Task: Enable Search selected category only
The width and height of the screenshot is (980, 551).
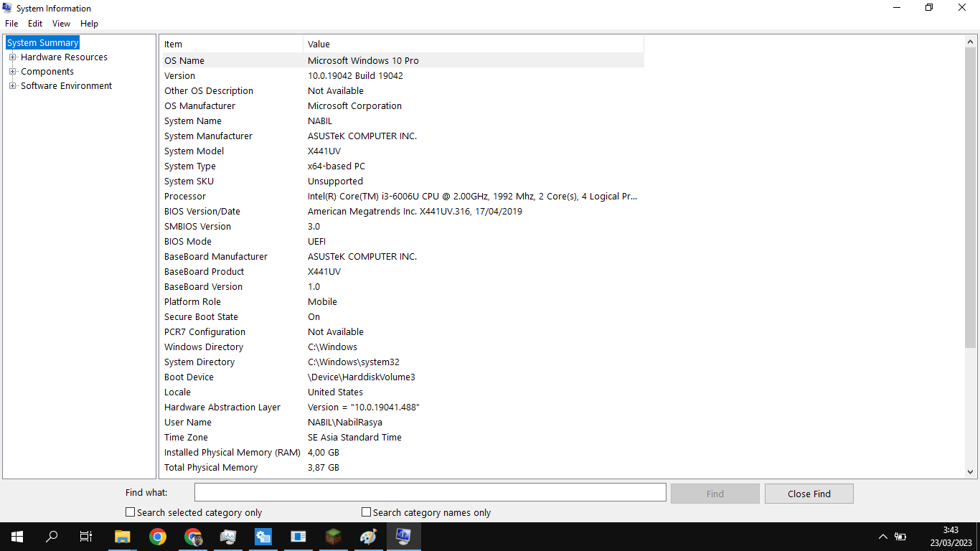Action: click(130, 512)
